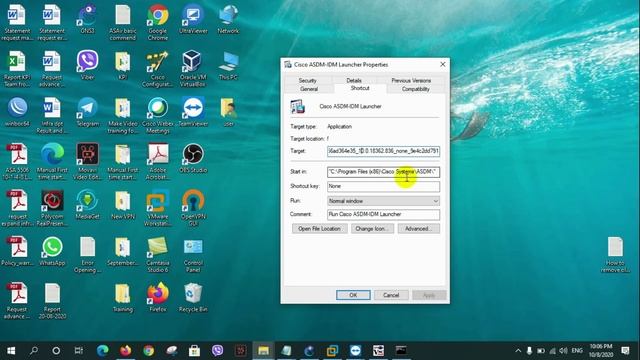This screenshot has width=640, height=360.
Task: Select the Shortcut tab
Action: pyautogui.click(x=360, y=88)
